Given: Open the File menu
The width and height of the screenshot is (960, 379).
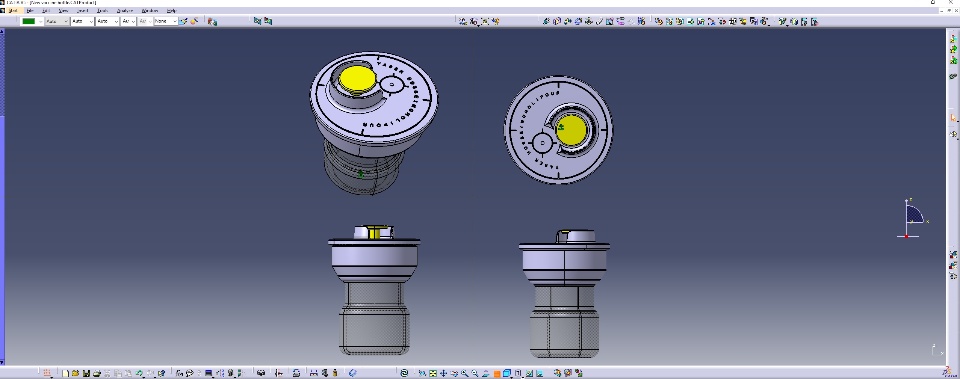Looking at the screenshot, I should (30, 10).
